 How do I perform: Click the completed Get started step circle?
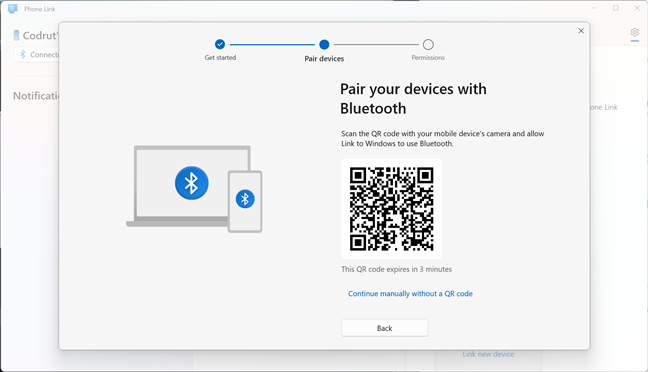[x=220, y=44]
